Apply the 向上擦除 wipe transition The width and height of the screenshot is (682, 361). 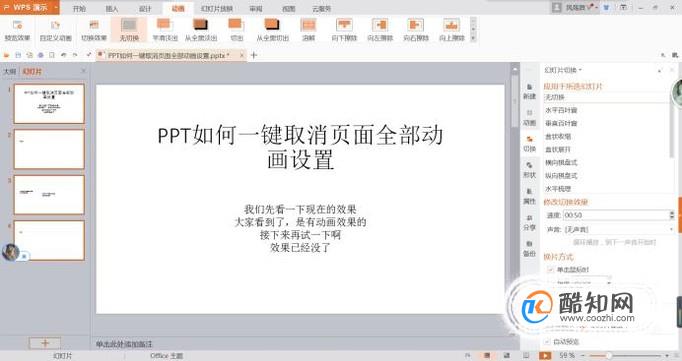[451, 30]
